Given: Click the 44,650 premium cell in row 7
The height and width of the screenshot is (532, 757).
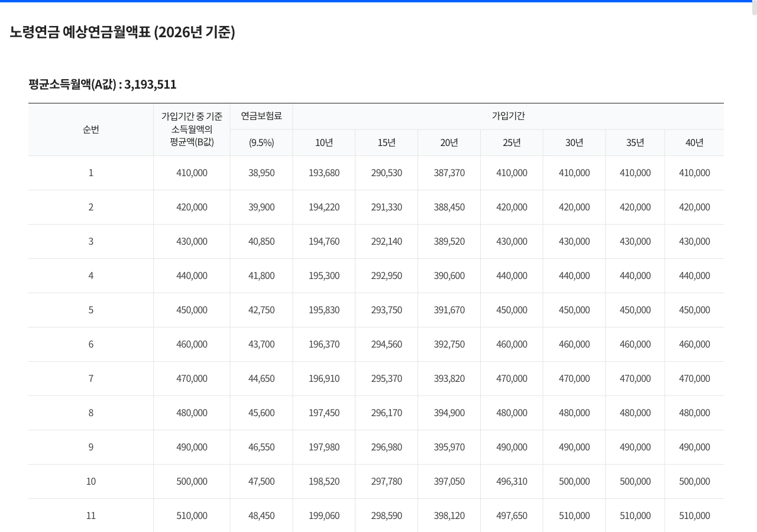Looking at the screenshot, I should tap(261, 379).
